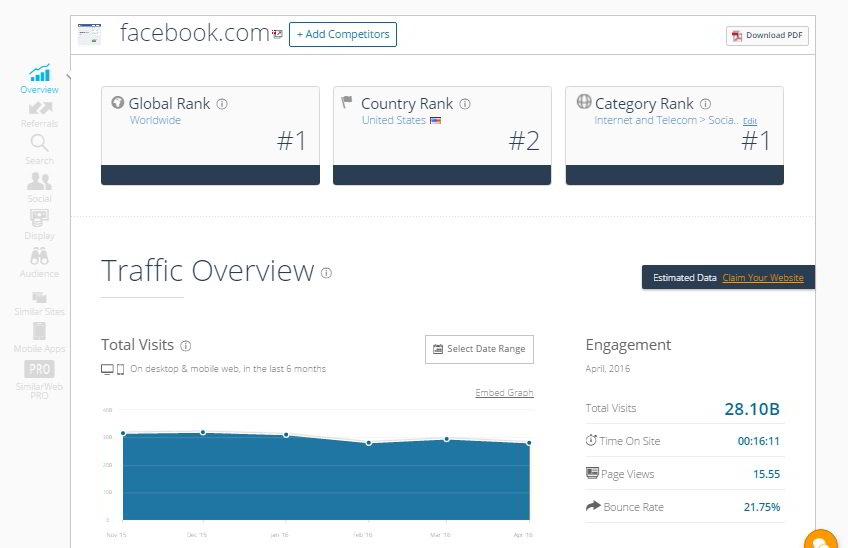Image resolution: width=848 pixels, height=548 pixels.
Task: Open the Select Date Range picker
Action: (x=479, y=349)
